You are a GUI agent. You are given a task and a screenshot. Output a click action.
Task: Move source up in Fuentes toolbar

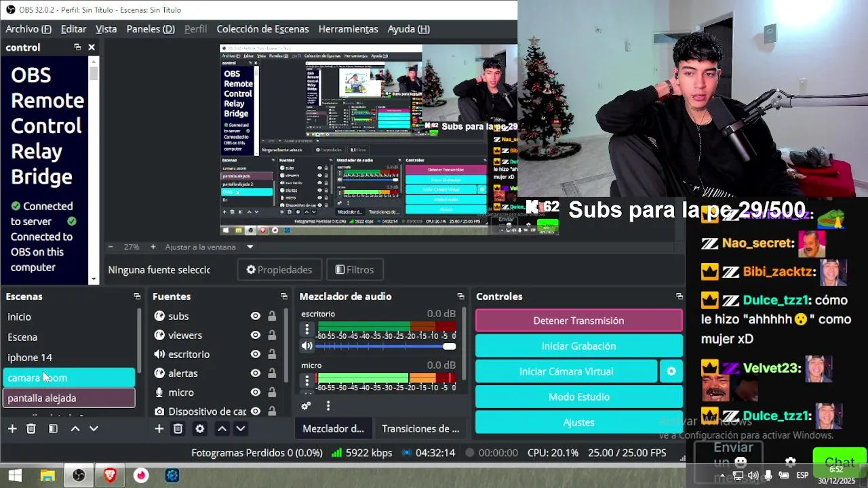pos(222,428)
